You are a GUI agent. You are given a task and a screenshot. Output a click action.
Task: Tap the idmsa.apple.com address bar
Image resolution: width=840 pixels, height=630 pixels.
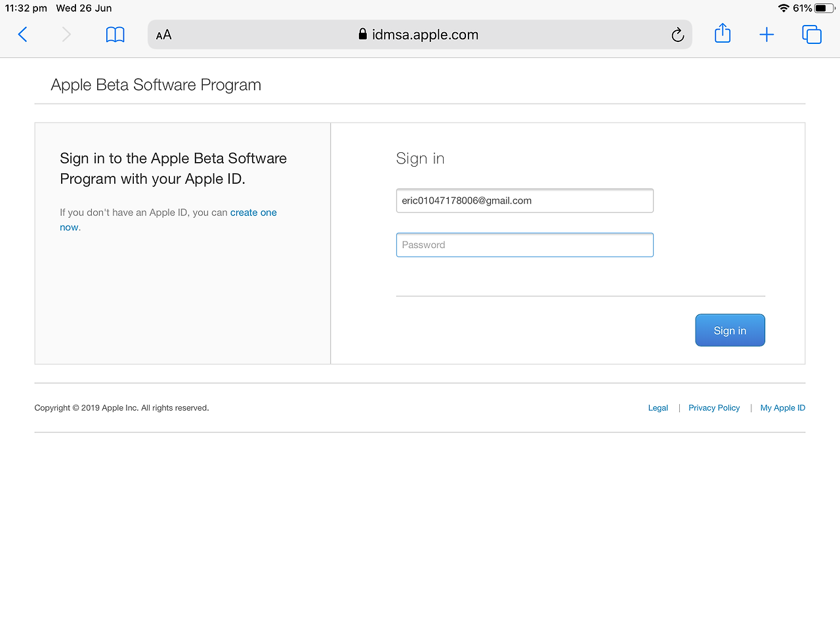[x=420, y=35]
